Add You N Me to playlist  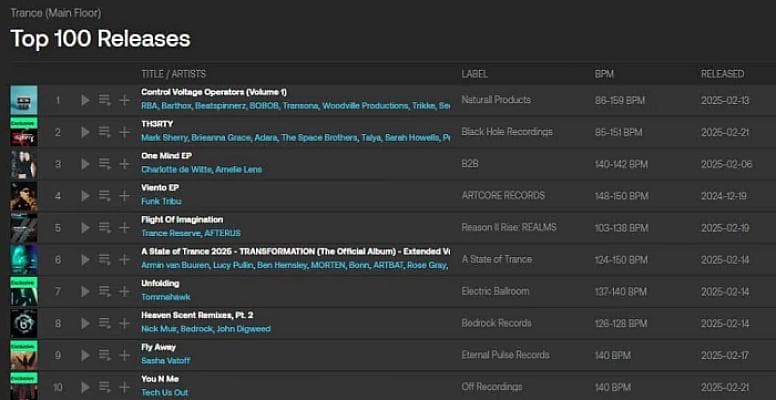pyautogui.click(x=124, y=387)
